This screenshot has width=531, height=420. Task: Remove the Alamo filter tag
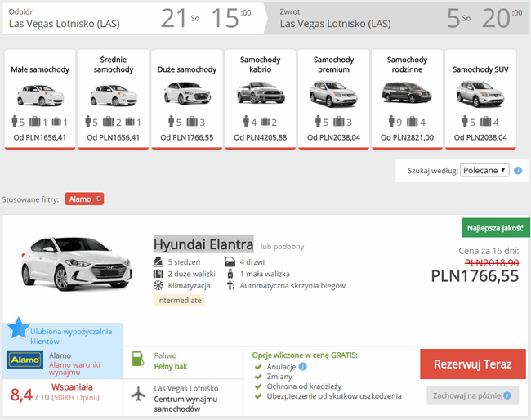click(98, 199)
